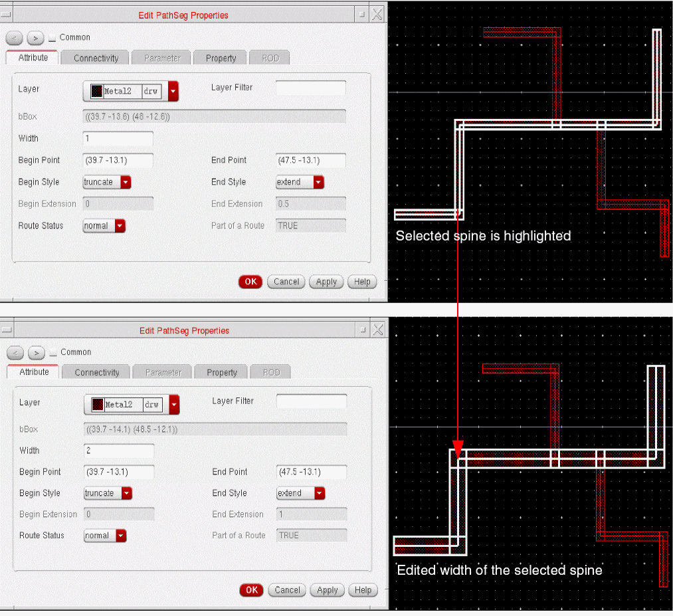673x616 pixels.
Task: Click End Point field in bottom dialog
Action: point(311,472)
